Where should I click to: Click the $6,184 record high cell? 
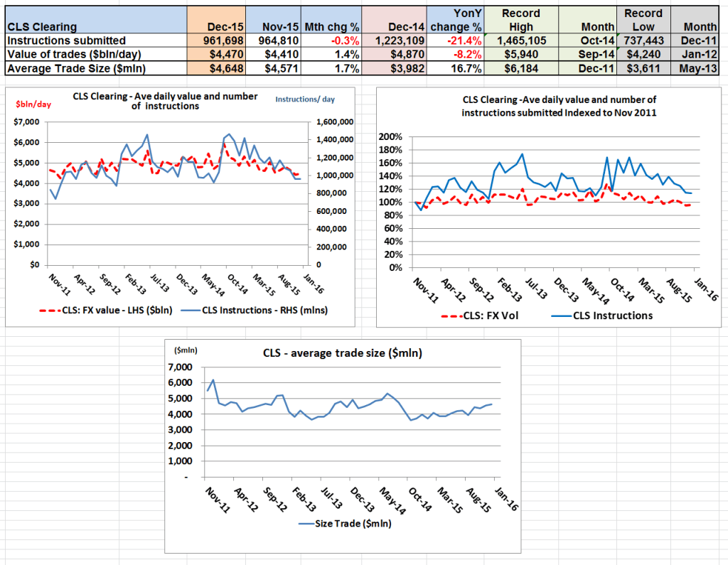coord(521,68)
